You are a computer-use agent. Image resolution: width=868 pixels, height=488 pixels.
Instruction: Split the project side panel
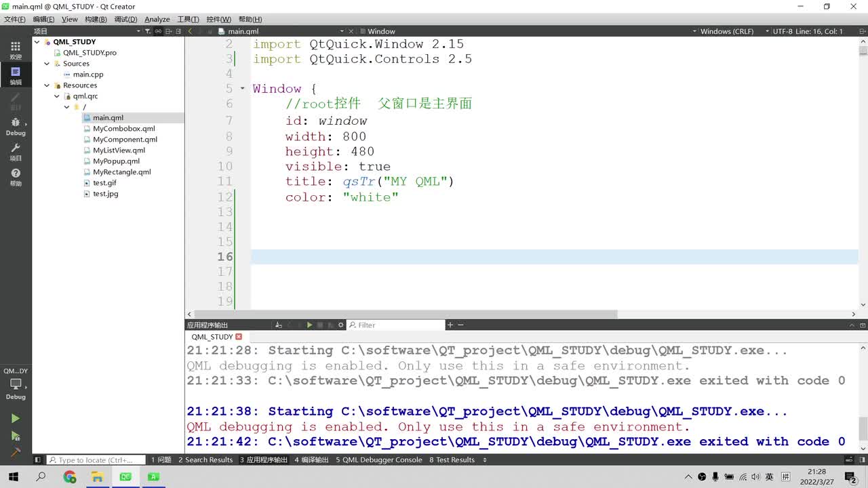(x=169, y=31)
